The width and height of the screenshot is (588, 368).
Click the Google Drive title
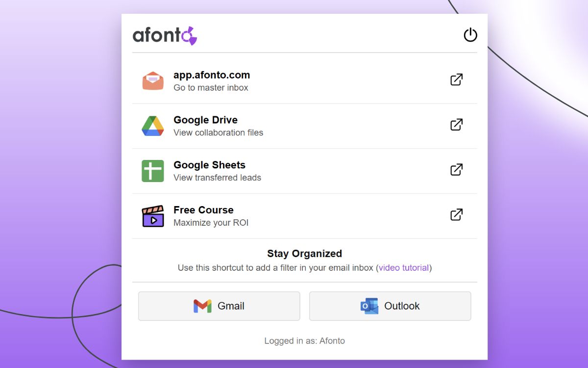[x=205, y=120]
